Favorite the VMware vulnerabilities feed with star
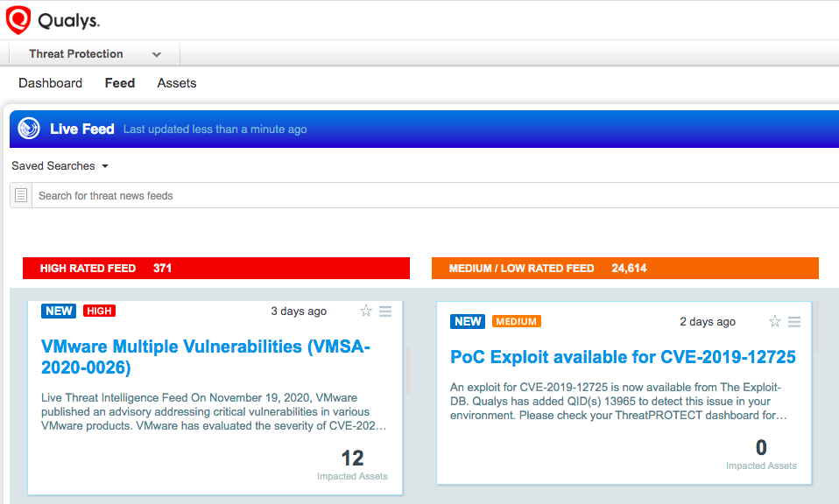Viewport: 839px width, 504px height. click(x=366, y=311)
